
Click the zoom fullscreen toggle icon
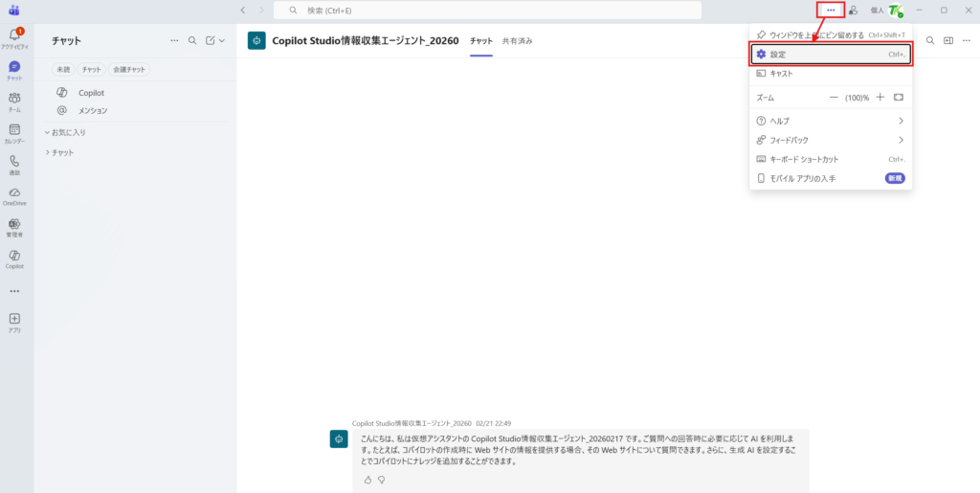[x=899, y=98]
